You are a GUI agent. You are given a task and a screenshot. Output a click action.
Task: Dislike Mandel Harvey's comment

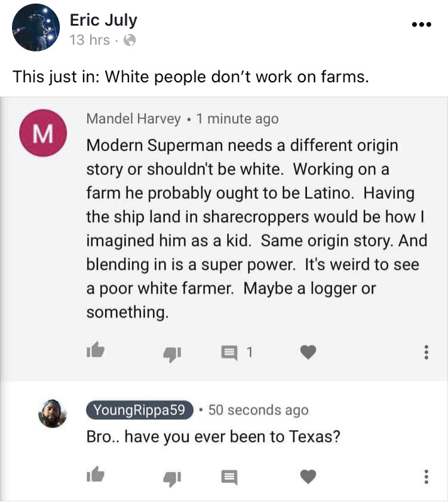172,353
